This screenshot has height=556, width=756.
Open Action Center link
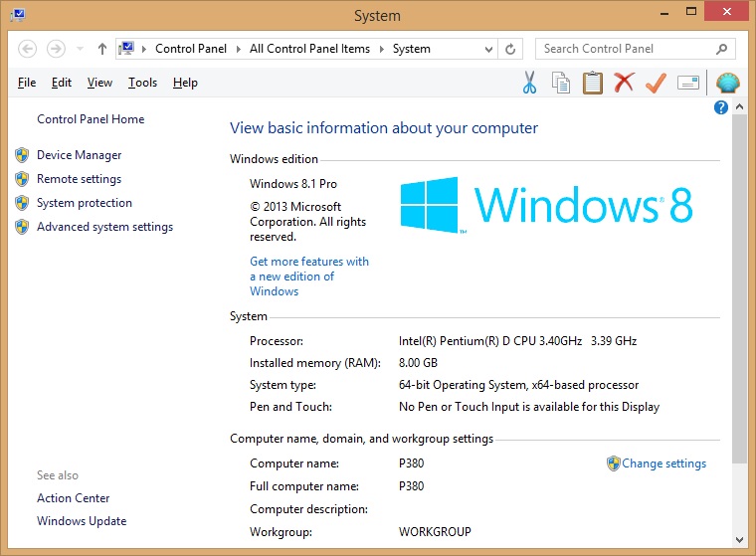pos(74,498)
